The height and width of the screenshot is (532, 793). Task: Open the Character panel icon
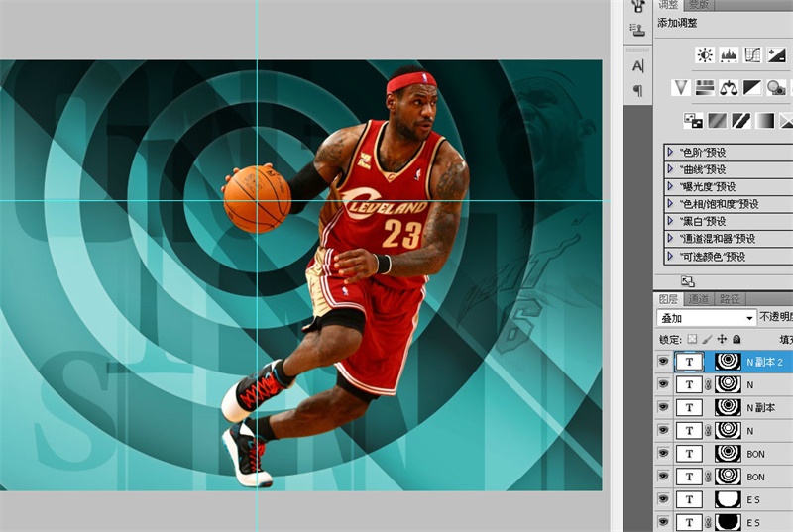coord(637,66)
